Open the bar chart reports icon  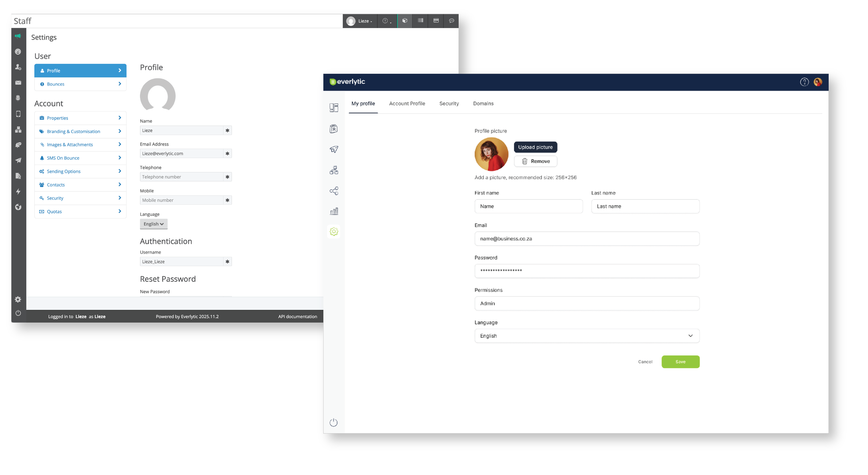coord(334,211)
